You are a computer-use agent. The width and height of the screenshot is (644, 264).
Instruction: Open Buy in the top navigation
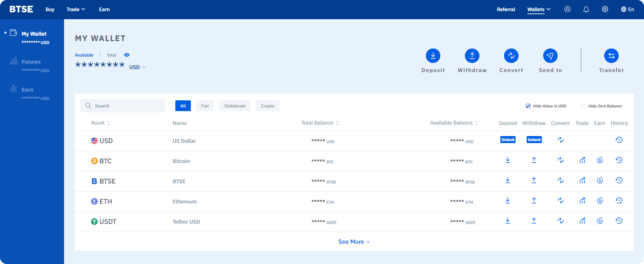(x=50, y=9)
